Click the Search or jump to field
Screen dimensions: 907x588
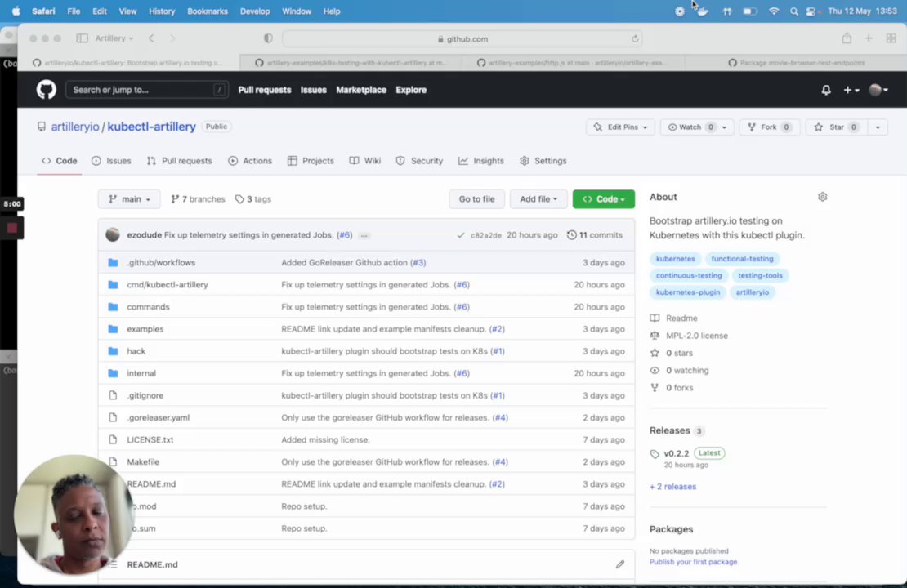pos(147,90)
